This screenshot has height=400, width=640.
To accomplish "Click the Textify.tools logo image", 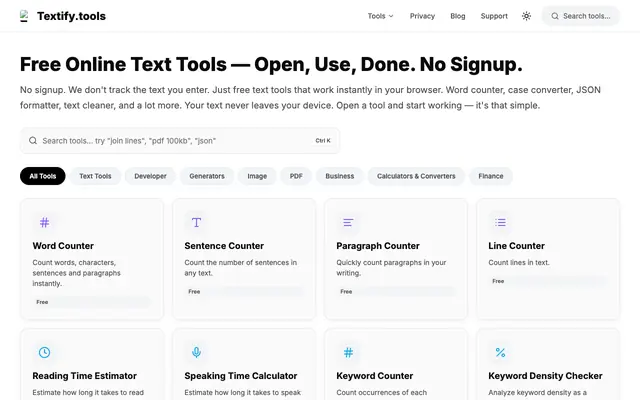I will (24, 16).
